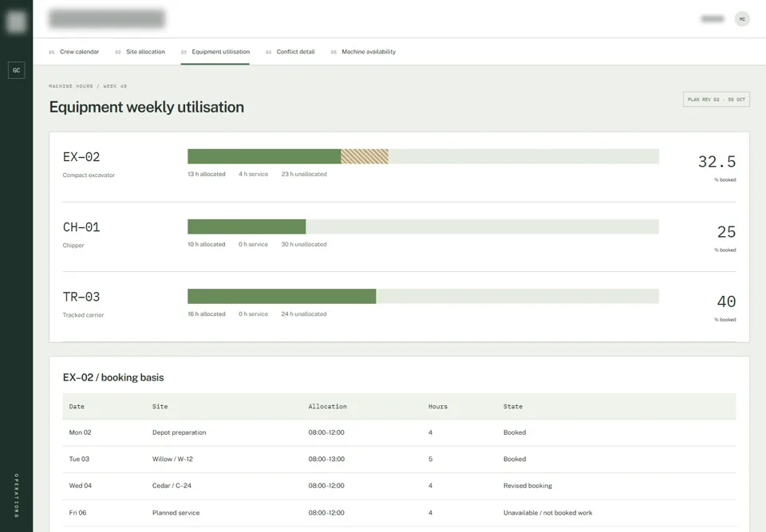This screenshot has width=766, height=532.
Task: Click '23 h unallocated' label
Action: pos(304,174)
